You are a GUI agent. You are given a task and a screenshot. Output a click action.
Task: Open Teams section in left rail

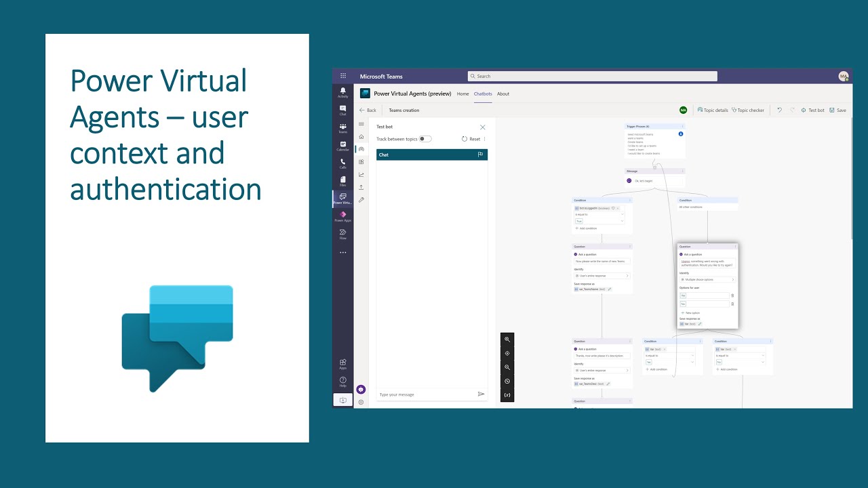click(x=343, y=127)
